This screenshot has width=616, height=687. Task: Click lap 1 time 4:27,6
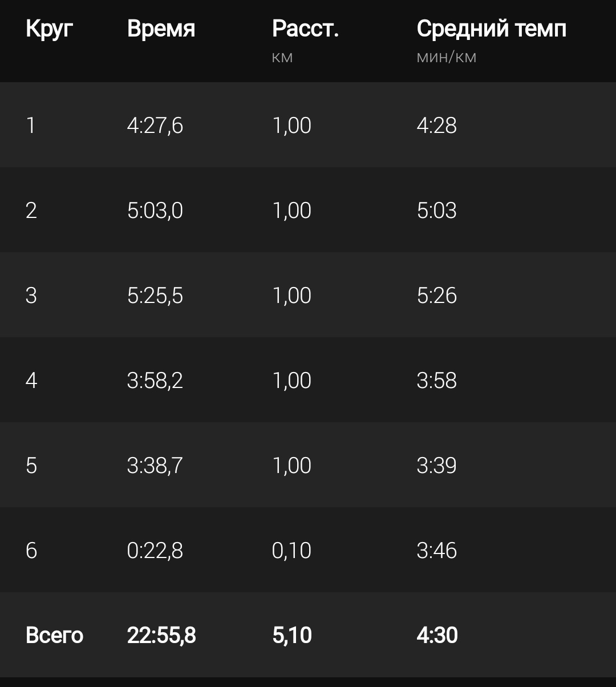click(x=155, y=125)
